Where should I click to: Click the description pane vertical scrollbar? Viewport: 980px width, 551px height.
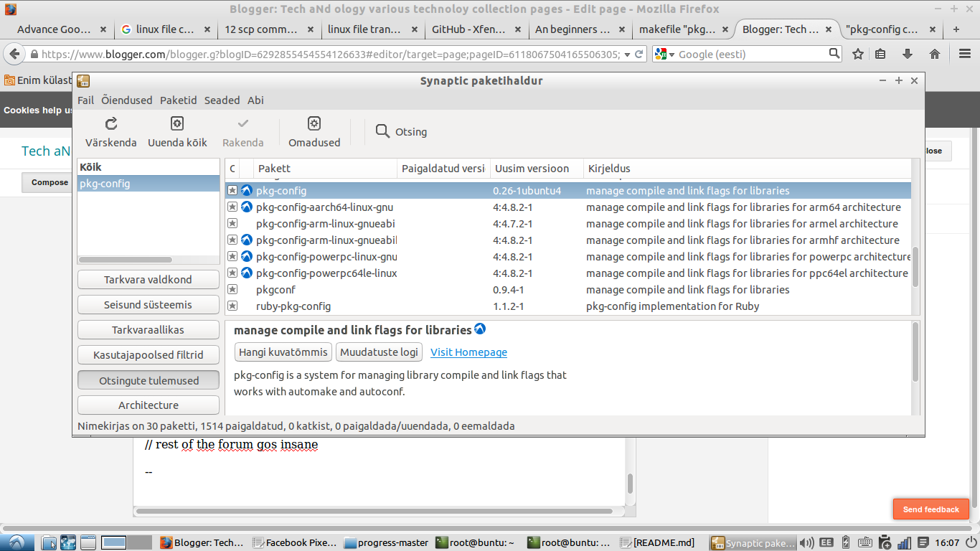[x=915, y=352]
